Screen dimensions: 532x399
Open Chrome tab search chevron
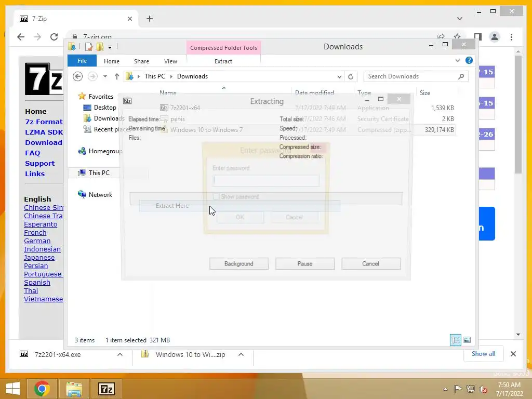(459, 19)
